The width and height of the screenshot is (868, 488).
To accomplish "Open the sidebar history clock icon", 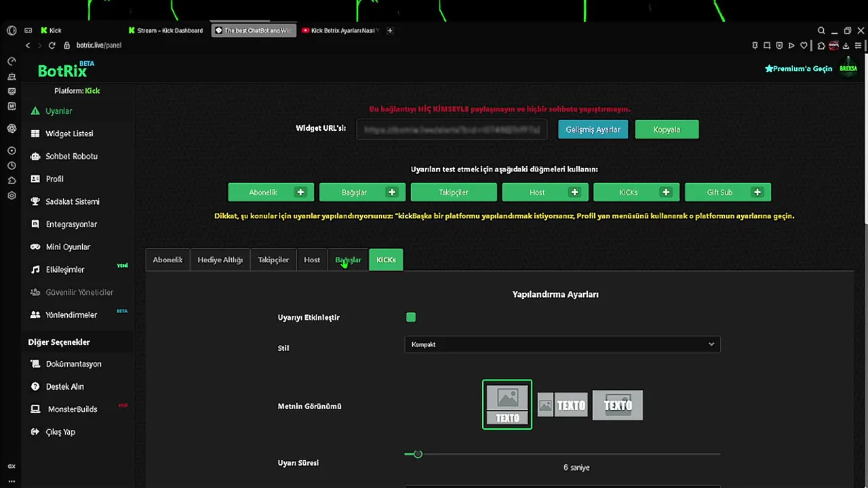I will [12, 165].
